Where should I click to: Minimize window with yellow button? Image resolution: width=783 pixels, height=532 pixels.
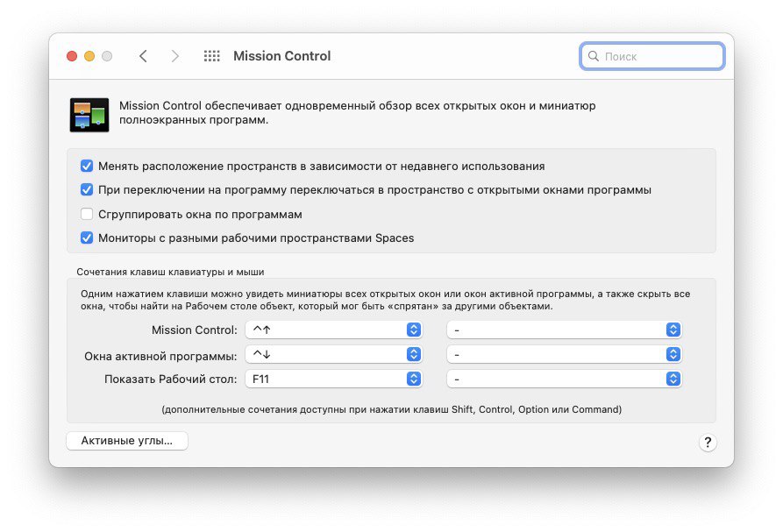pos(89,56)
